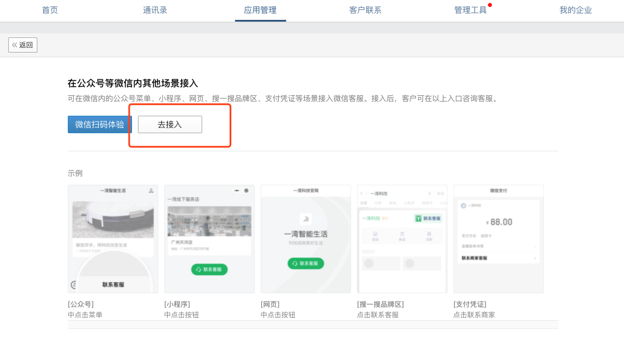
Task: Select the 应用管理 tab
Action: (260, 10)
